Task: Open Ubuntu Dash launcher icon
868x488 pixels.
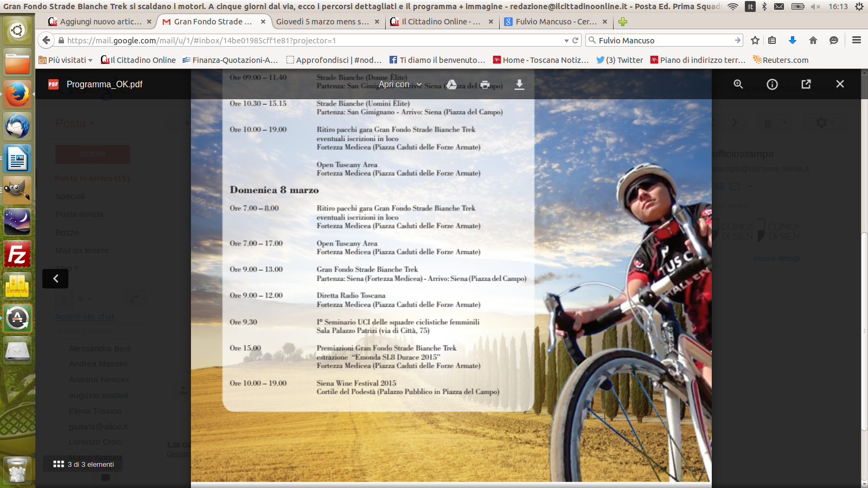Action: click(x=17, y=30)
